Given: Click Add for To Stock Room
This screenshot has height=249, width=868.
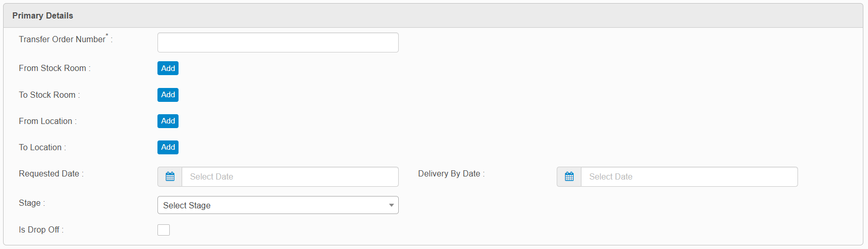Looking at the screenshot, I should pyautogui.click(x=168, y=95).
